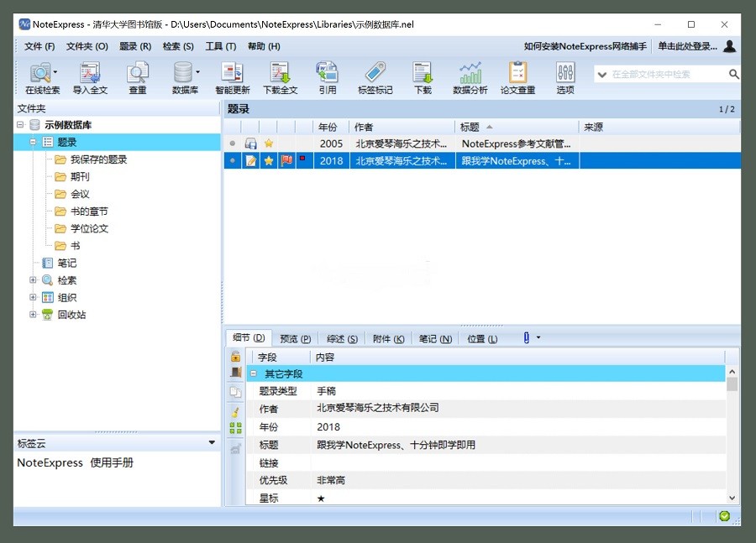The image size is (756, 543).
Task: Click the lock icon in details sidebar
Action: (x=236, y=357)
